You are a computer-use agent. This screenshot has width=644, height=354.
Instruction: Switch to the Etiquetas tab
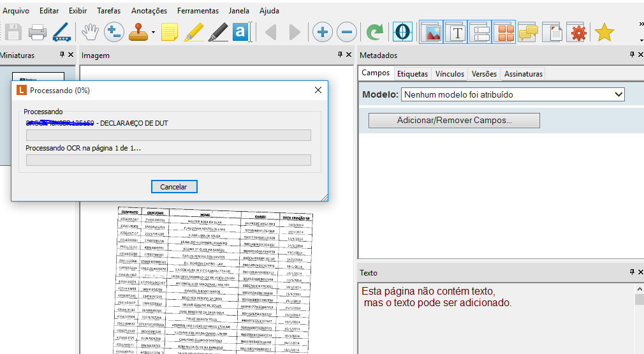click(x=413, y=73)
